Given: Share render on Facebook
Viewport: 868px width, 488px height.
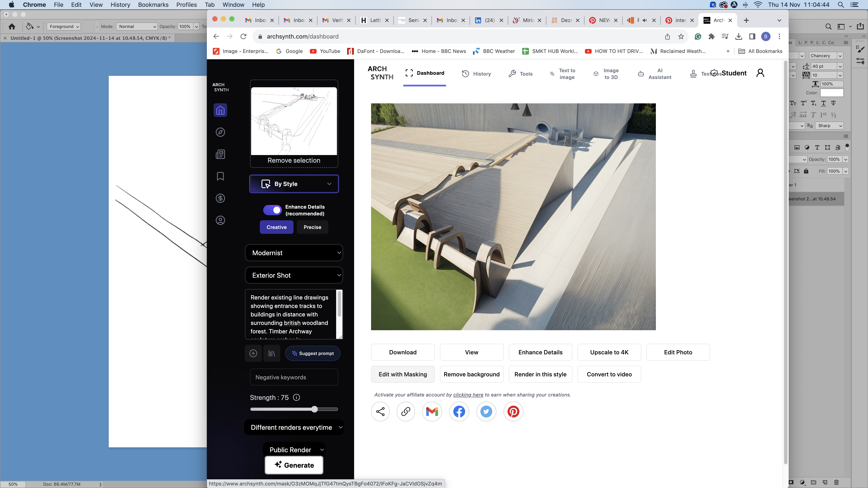Looking at the screenshot, I should coord(459,412).
